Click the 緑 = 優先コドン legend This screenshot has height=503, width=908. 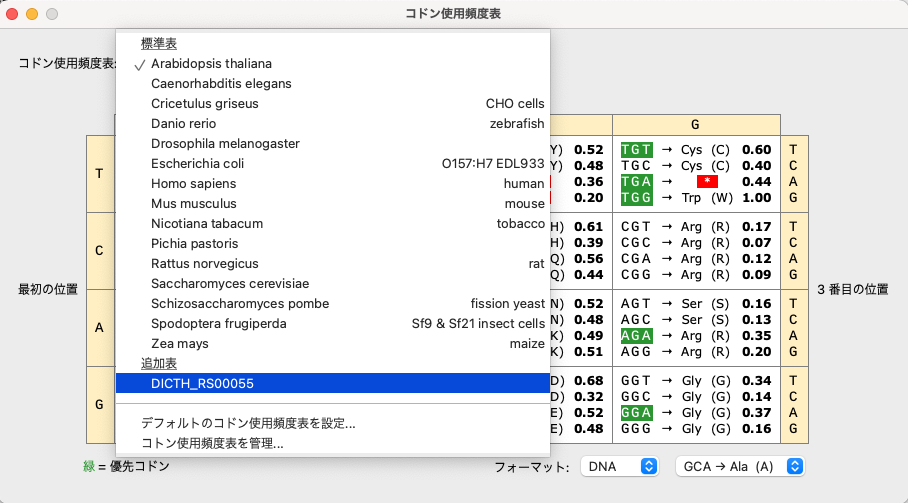126,467
